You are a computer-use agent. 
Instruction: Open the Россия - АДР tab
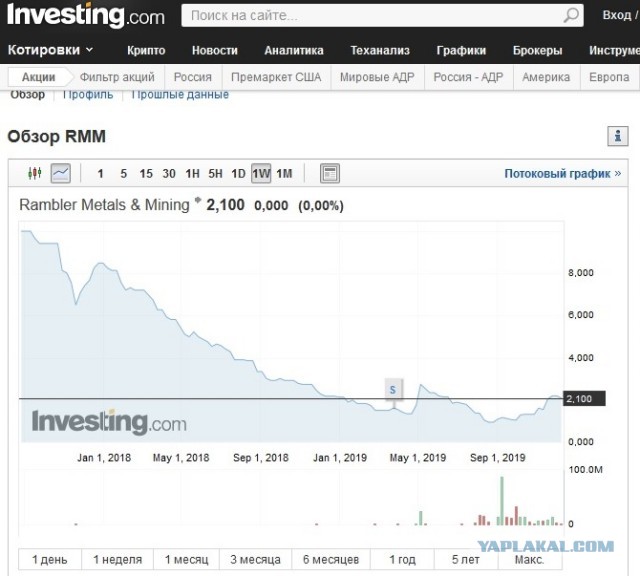pos(468,77)
